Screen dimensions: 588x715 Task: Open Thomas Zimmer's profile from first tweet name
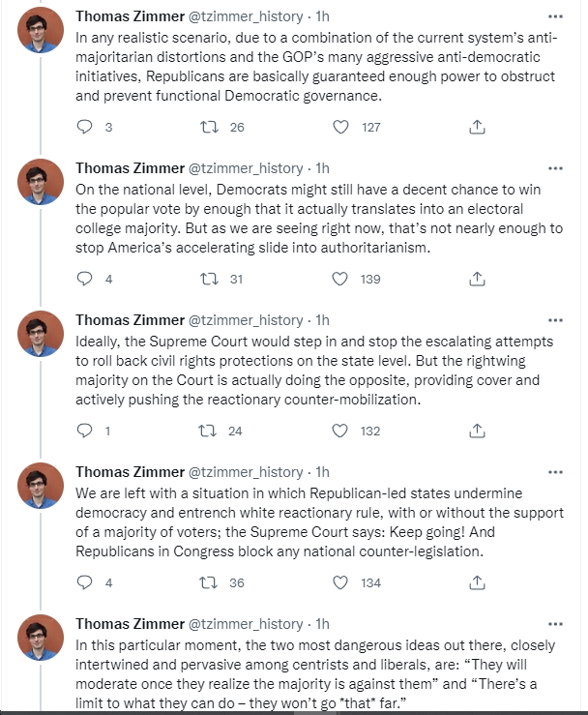point(130,16)
